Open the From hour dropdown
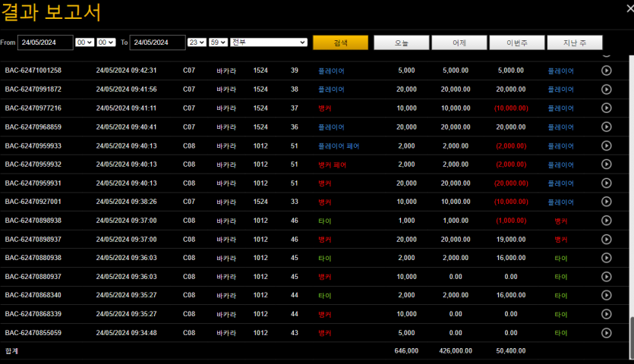Screen dimensions: 634x364 (x=85, y=42)
